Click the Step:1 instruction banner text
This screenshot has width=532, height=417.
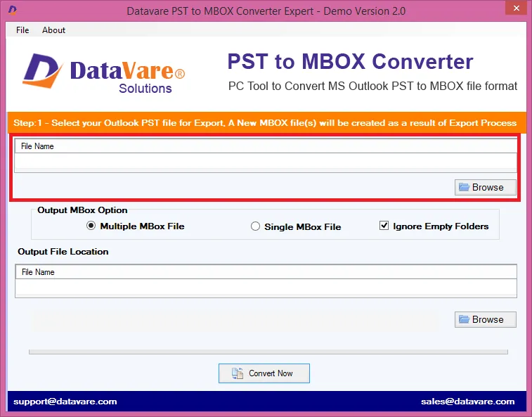[x=265, y=123]
